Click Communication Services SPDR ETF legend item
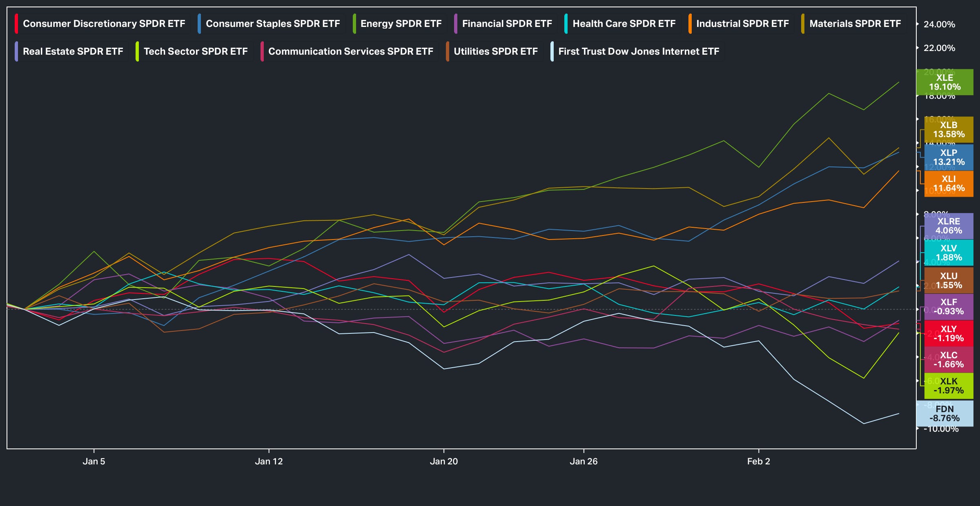980x506 pixels. pyautogui.click(x=350, y=51)
